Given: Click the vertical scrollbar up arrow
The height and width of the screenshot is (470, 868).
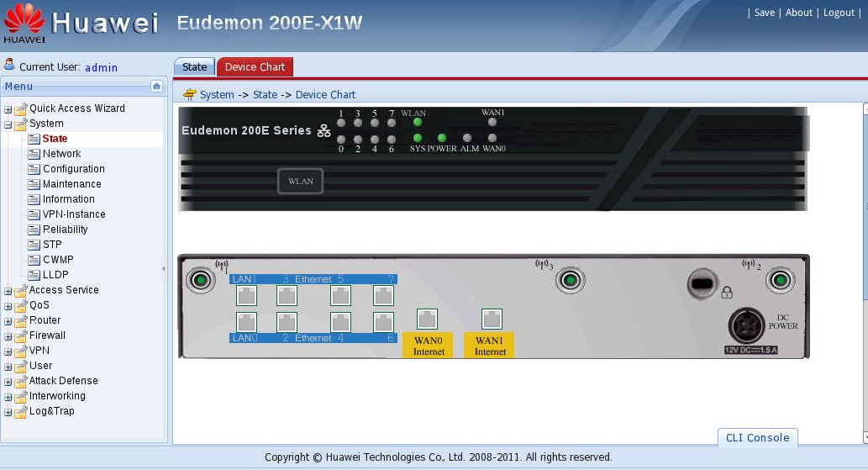Looking at the screenshot, I should coord(865,109).
